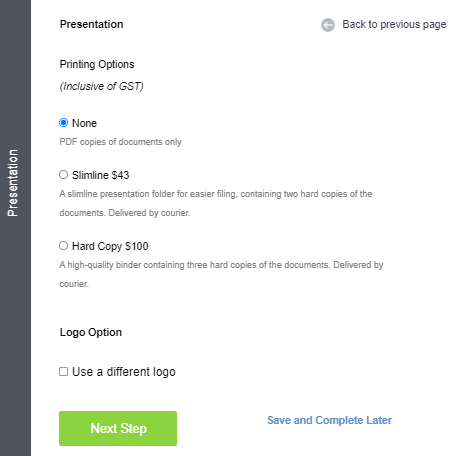Click the Logo Option section heading
Viewport: 459px width, 456px height.
coord(91,333)
